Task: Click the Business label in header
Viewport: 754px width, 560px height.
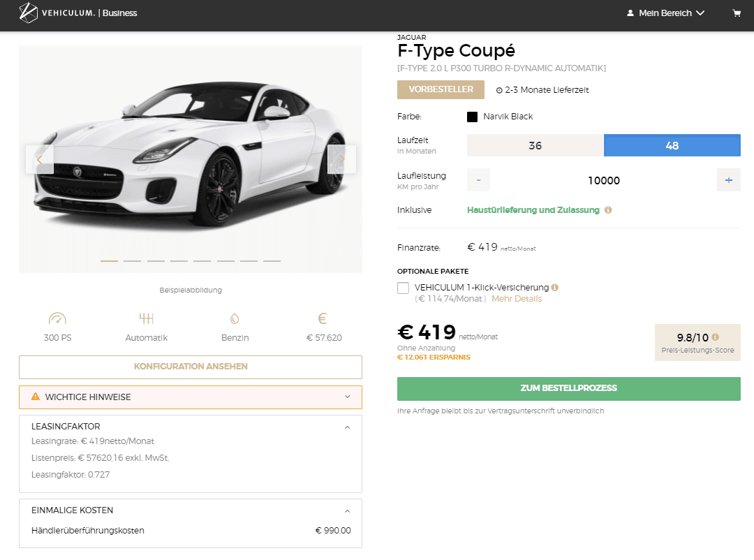Action: coord(120,13)
